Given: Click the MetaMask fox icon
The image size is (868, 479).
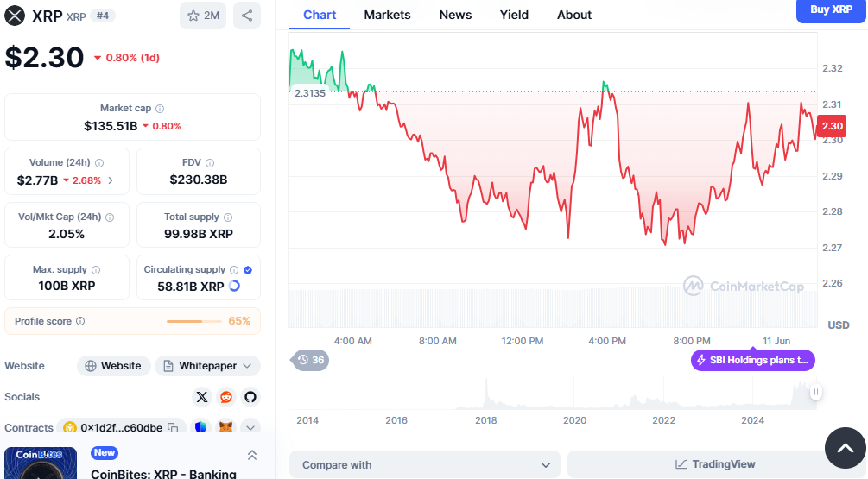Looking at the screenshot, I should (x=225, y=427).
